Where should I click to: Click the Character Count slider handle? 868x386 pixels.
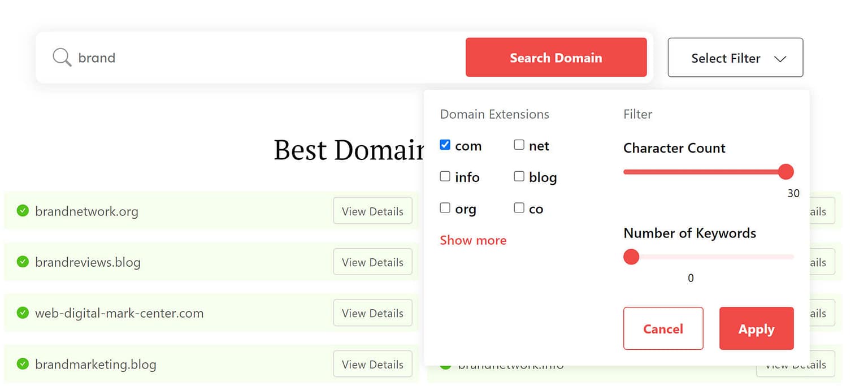(x=786, y=171)
